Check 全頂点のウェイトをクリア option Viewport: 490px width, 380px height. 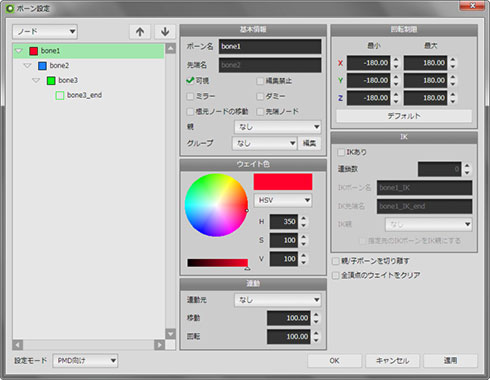[x=336, y=275]
